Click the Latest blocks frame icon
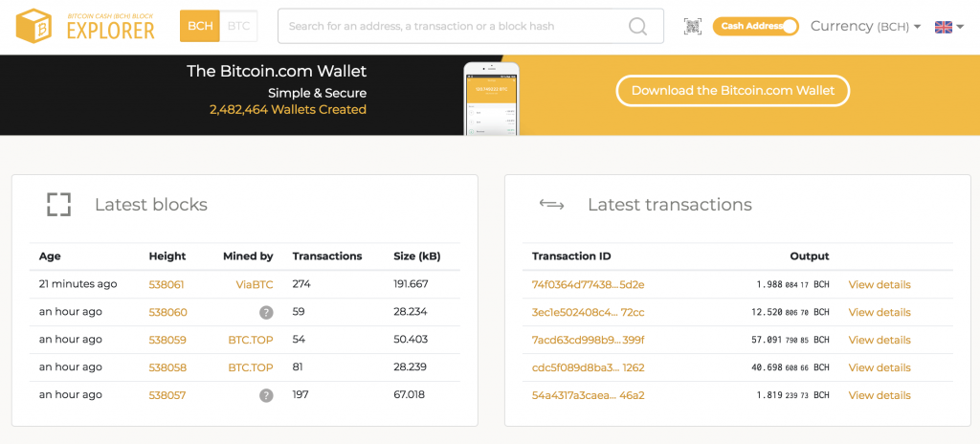Viewport: 980px width, 444px height. [x=59, y=205]
